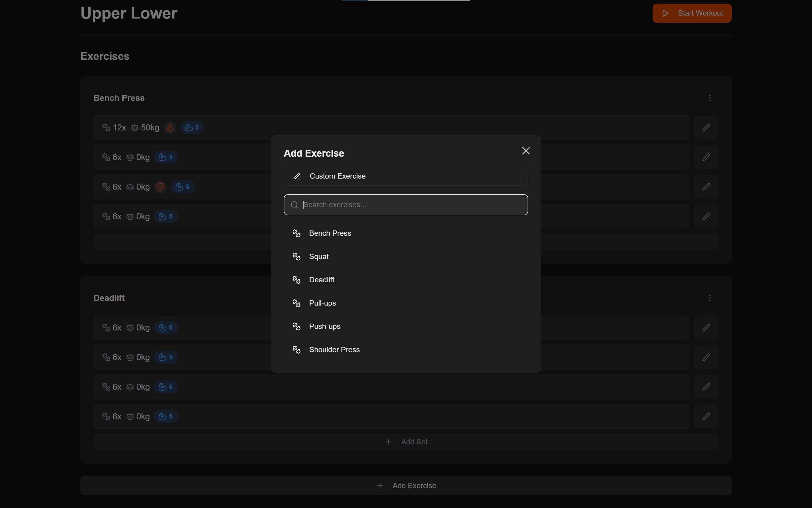Image resolution: width=812 pixels, height=508 pixels.
Task: Choose the Custom Exercise option
Action: pyautogui.click(x=406, y=176)
